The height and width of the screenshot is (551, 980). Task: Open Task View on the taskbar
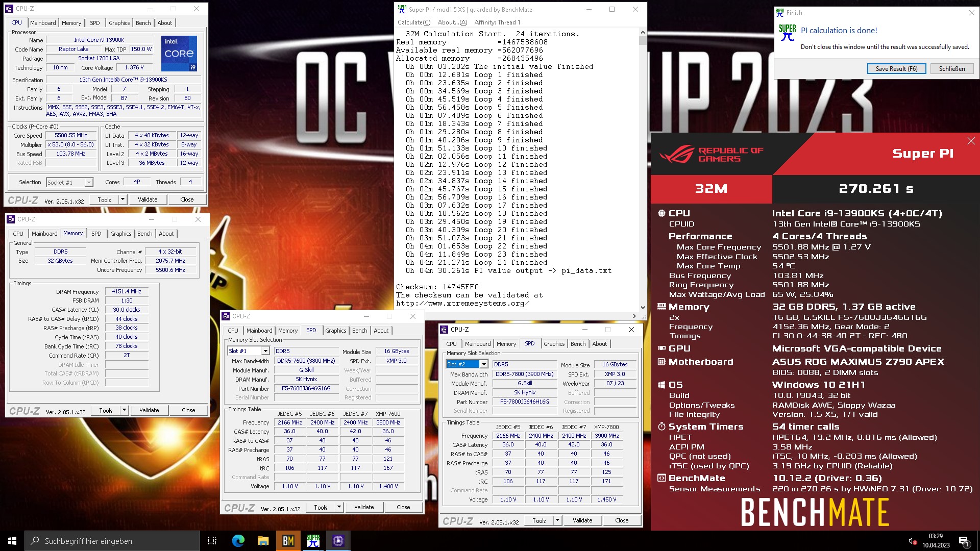point(212,541)
